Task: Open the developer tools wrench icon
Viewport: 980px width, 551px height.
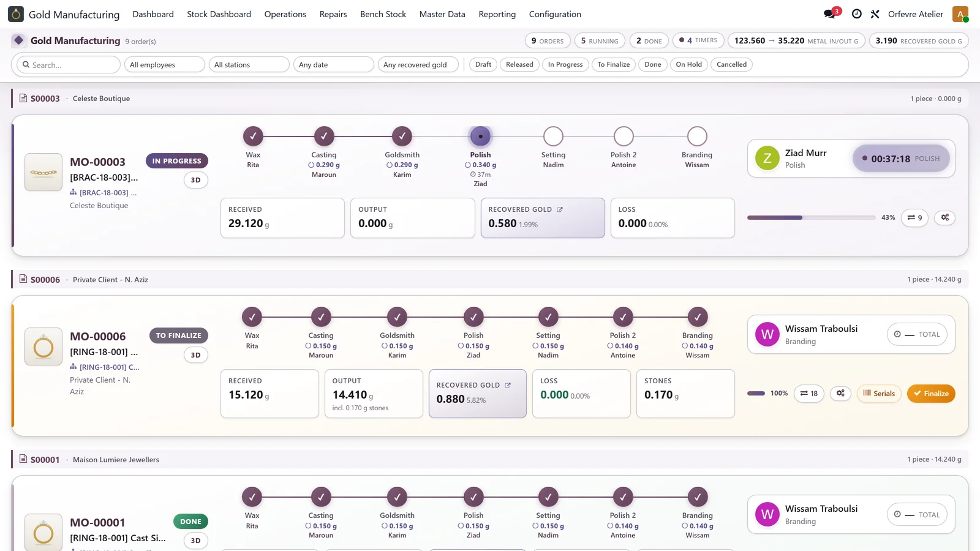Action: pos(875,14)
